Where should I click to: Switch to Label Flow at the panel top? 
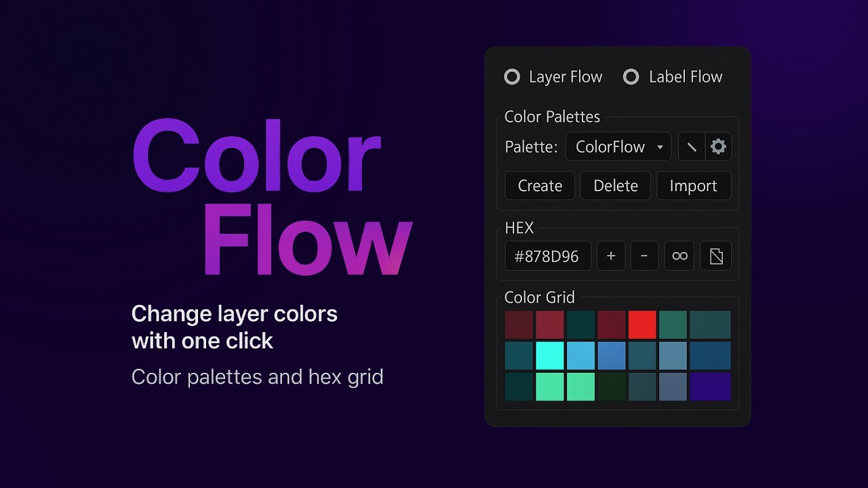pos(631,77)
